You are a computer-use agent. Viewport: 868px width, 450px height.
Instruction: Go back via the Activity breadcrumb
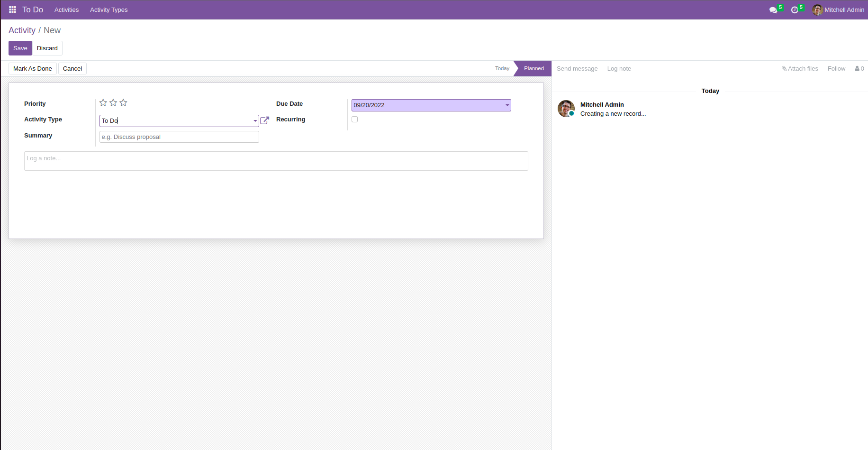[22, 30]
